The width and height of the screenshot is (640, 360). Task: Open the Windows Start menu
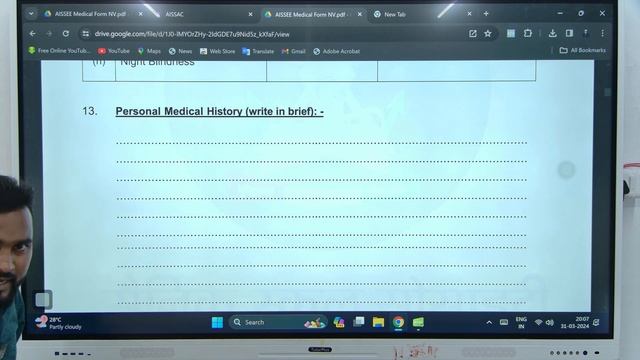(217, 322)
